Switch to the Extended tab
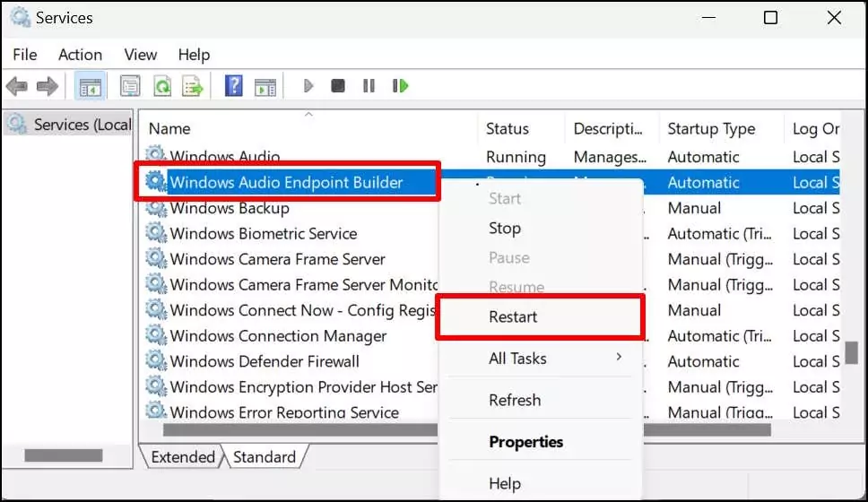The height and width of the screenshot is (502, 868). coord(183,456)
